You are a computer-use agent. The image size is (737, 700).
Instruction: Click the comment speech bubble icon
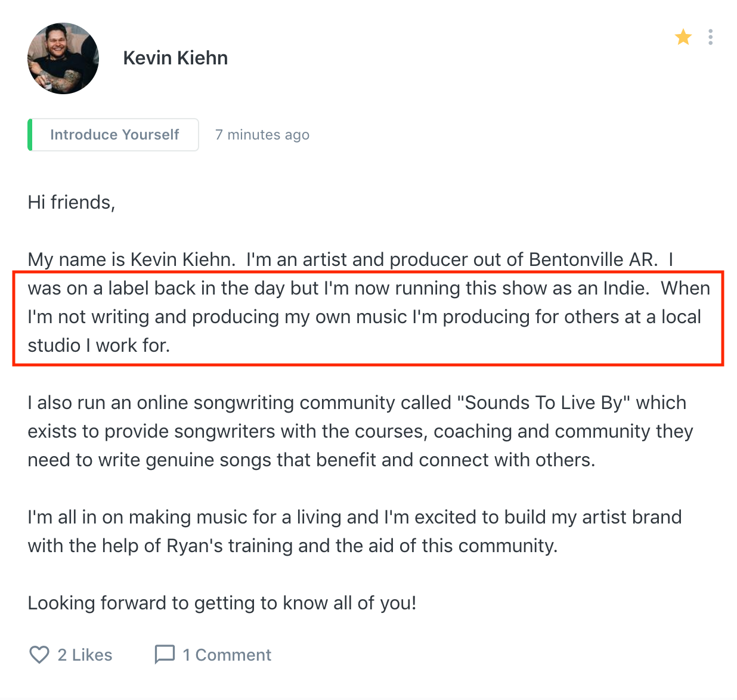165,654
